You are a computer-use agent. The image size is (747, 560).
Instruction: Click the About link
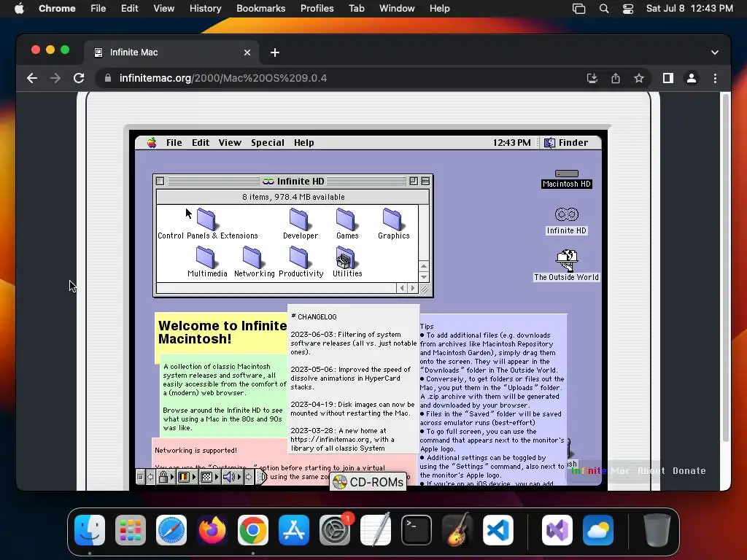click(651, 470)
